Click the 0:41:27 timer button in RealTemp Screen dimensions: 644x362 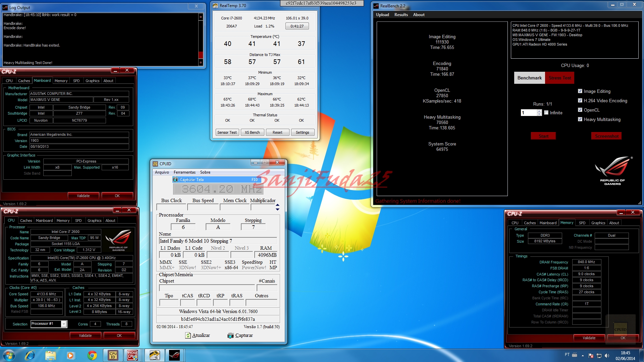coord(297,26)
